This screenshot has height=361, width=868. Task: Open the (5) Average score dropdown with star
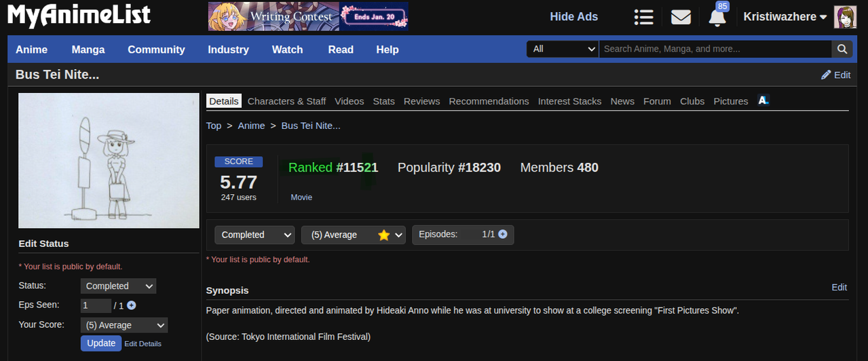point(353,235)
